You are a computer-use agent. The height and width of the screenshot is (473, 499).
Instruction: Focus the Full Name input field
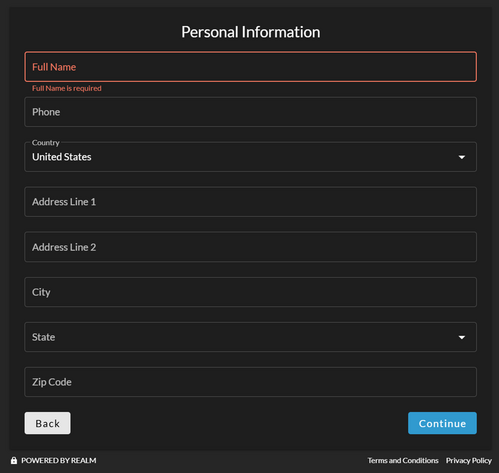click(x=250, y=67)
